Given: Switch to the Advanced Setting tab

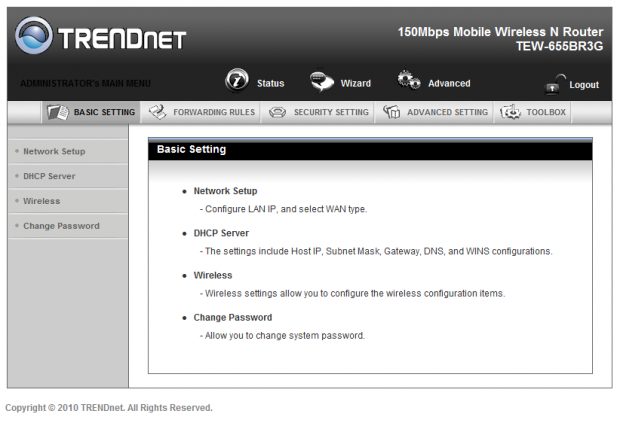Looking at the screenshot, I should (435, 112).
